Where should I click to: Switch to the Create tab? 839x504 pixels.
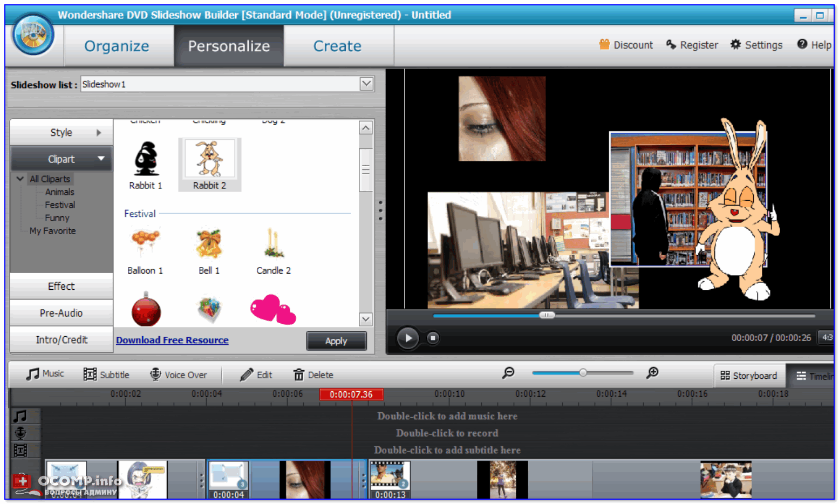coord(338,46)
